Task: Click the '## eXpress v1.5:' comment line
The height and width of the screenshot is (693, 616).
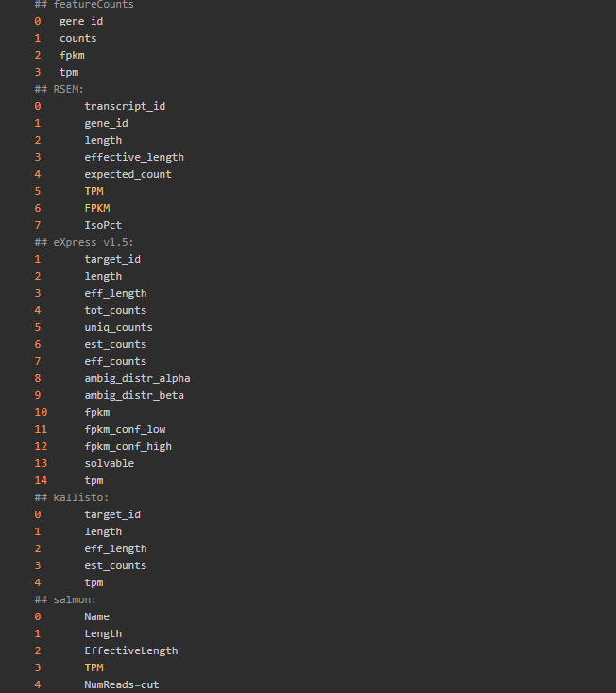Action: point(84,242)
